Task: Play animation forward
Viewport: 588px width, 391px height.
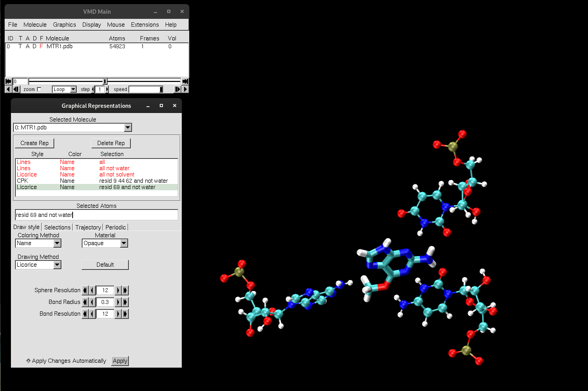Action: (186, 89)
